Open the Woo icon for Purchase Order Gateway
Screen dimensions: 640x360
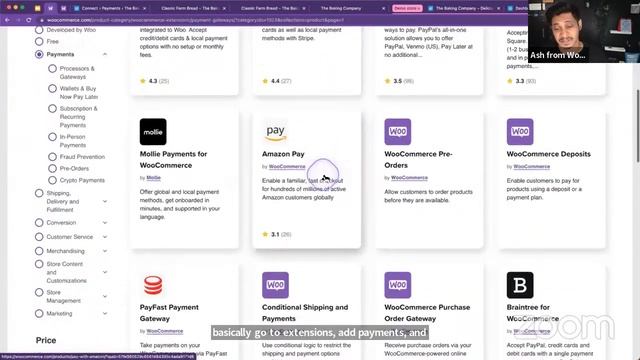[x=398, y=285]
